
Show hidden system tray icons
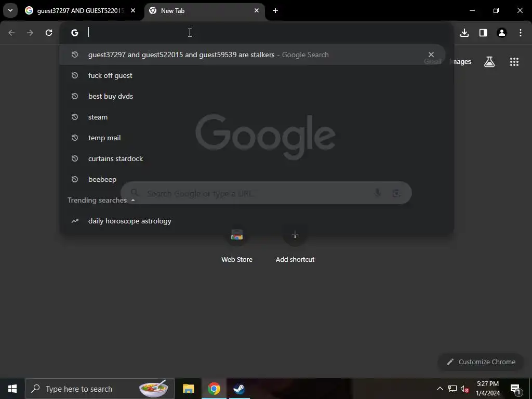click(440, 389)
